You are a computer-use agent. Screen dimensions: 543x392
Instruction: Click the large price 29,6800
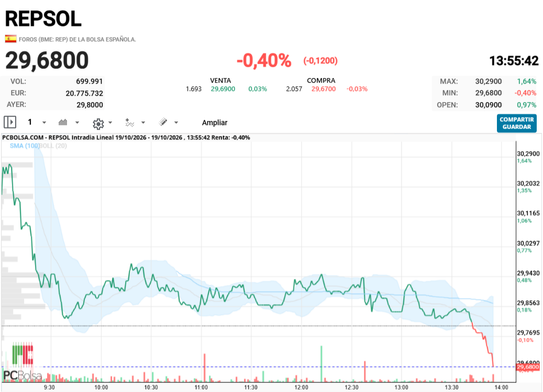coord(47,61)
